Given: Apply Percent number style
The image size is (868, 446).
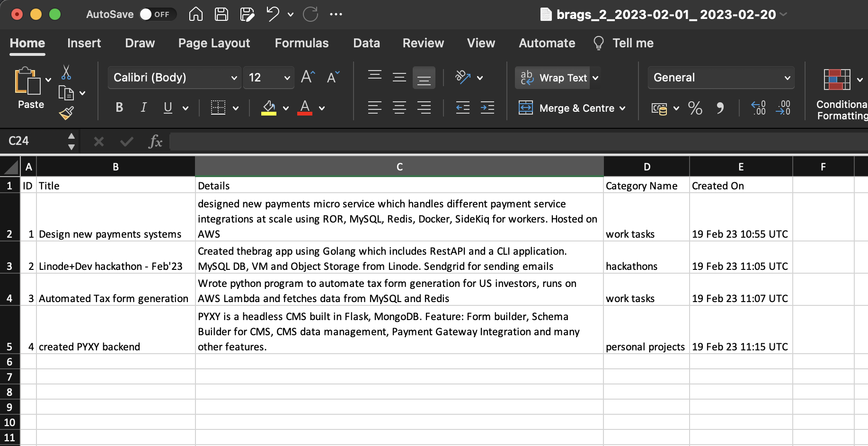Looking at the screenshot, I should (x=695, y=108).
